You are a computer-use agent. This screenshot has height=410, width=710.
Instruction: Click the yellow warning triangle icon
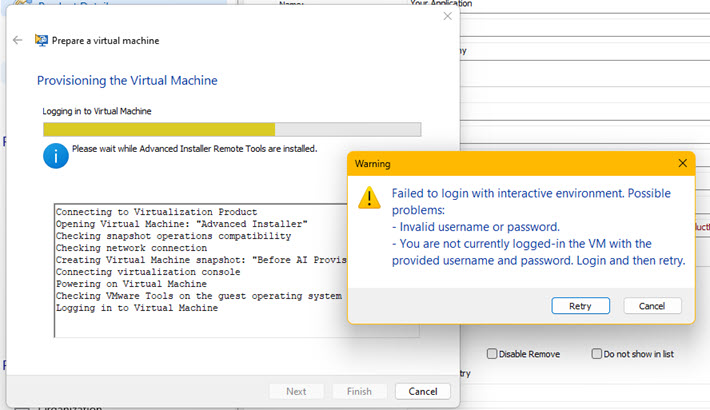(x=370, y=197)
